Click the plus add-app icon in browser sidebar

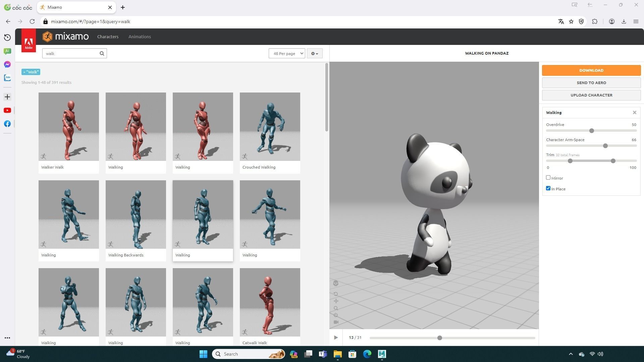(x=7, y=97)
